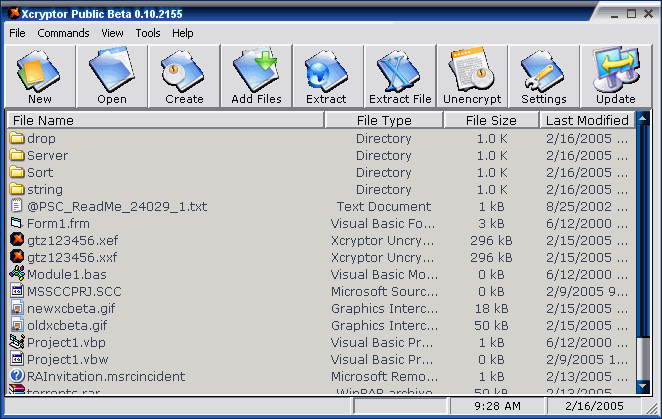
Task: Click Microsoft Remo... file type cell
Action: click(x=385, y=376)
